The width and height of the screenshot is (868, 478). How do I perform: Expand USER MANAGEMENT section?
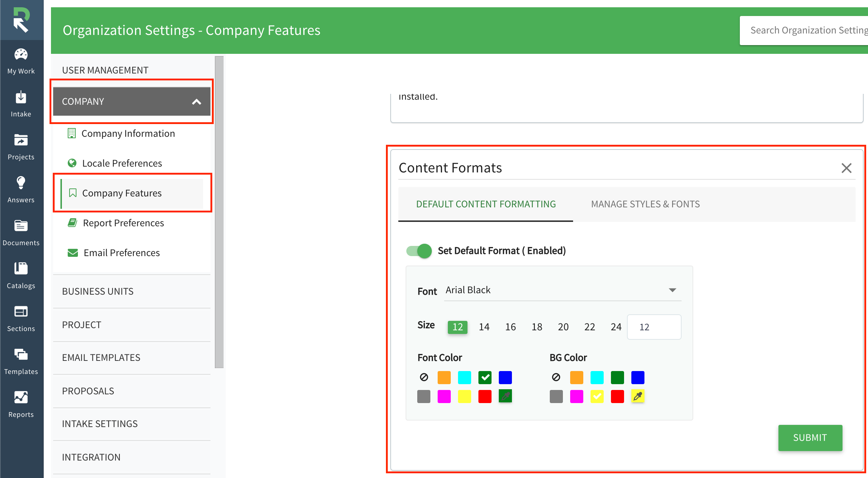pyautogui.click(x=132, y=70)
